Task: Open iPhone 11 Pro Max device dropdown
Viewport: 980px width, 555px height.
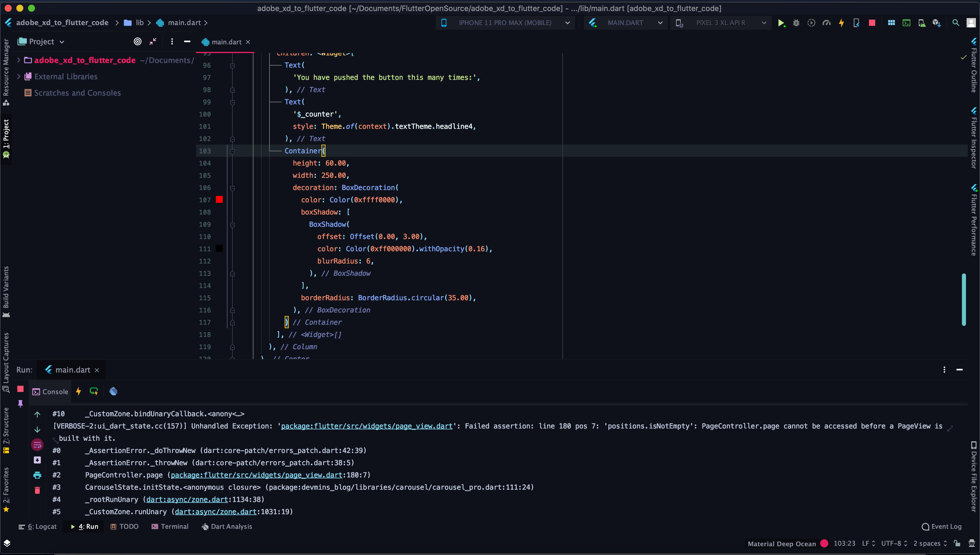Action: [x=505, y=23]
